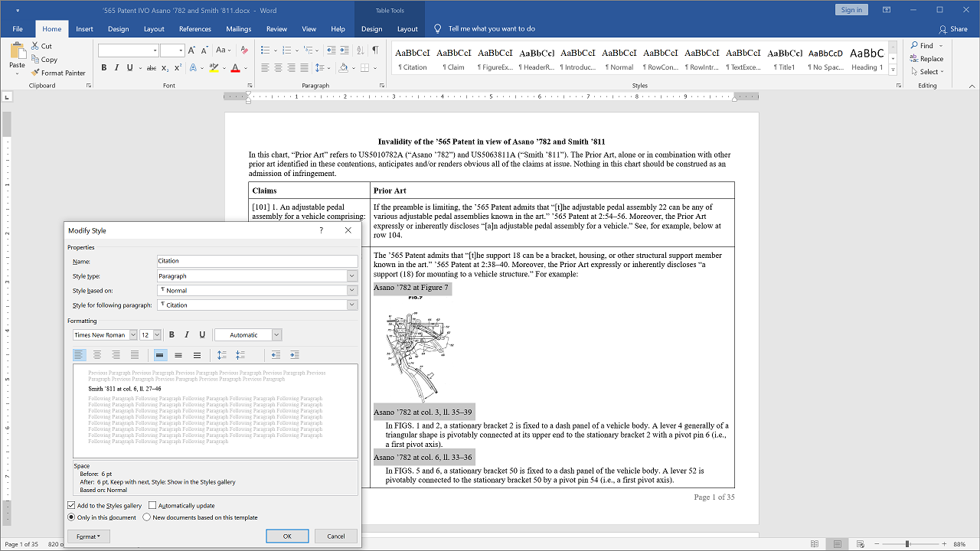
Task: Apply strikethrough formatting in the ribbon
Action: (x=151, y=68)
